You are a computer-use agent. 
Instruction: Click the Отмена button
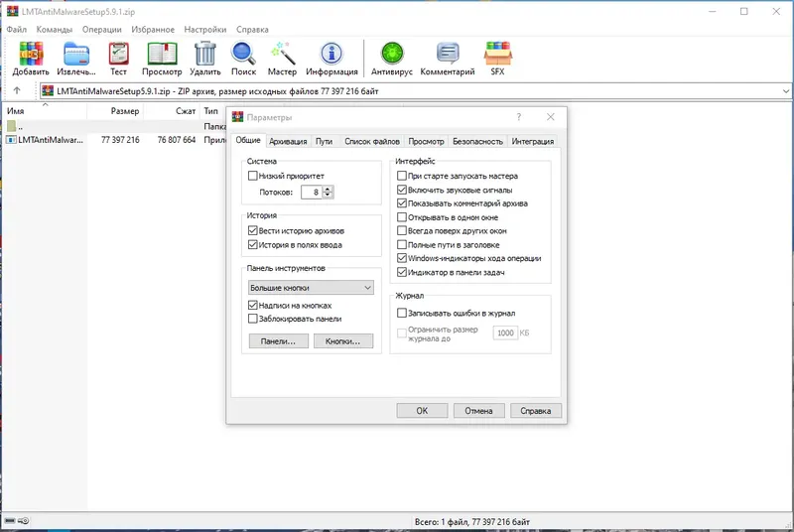pos(478,411)
